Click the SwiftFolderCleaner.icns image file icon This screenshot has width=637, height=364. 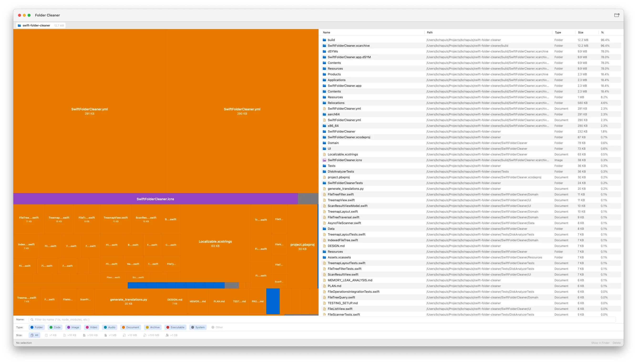point(324,160)
